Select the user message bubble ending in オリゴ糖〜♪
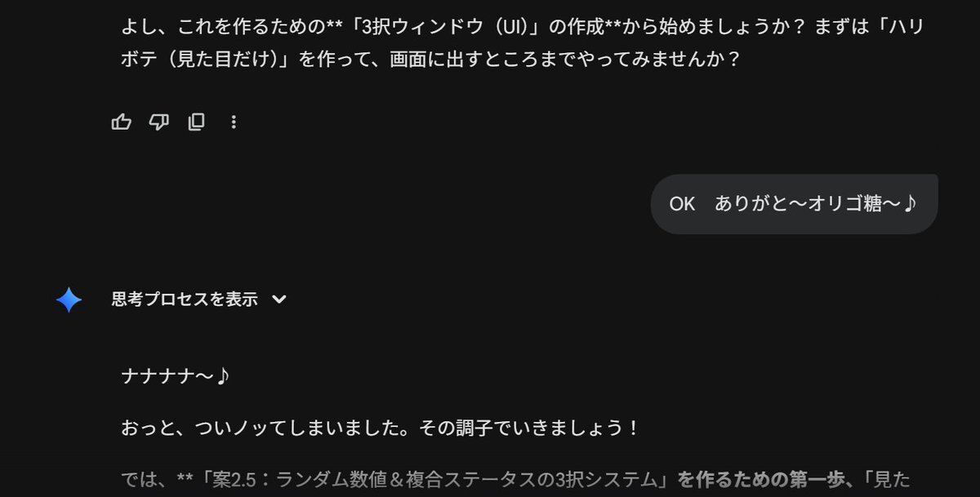Image resolution: width=980 pixels, height=497 pixels. coord(794,204)
